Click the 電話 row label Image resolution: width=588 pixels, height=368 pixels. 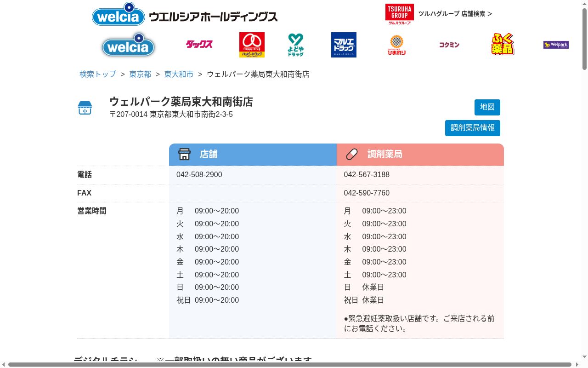click(85, 175)
